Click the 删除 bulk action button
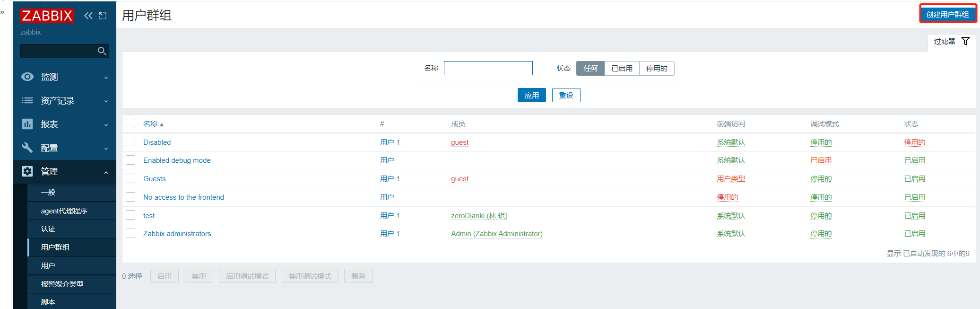The width and height of the screenshot is (980, 309). [x=358, y=276]
